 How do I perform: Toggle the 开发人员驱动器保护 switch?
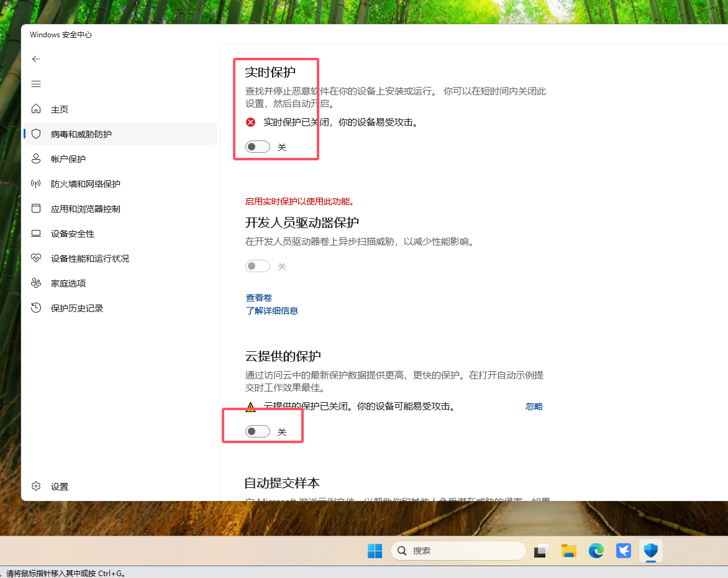click(258, 267)
